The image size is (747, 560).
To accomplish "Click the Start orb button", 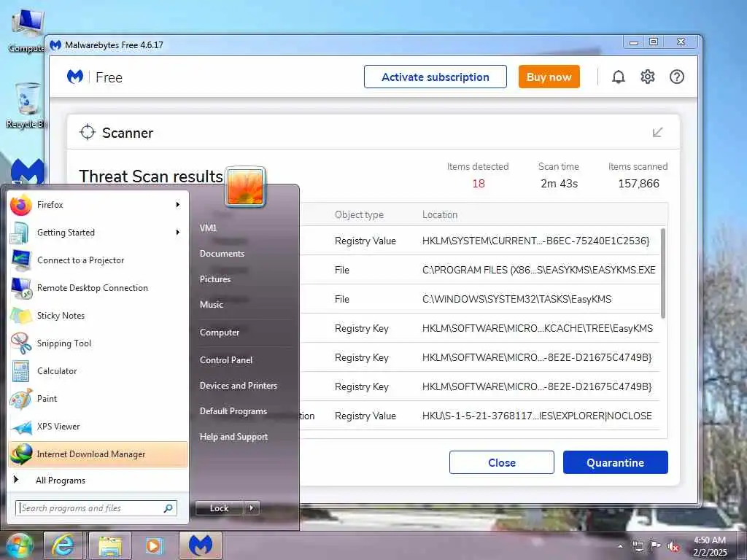I will pyautogui.click(x=18, y=545).
